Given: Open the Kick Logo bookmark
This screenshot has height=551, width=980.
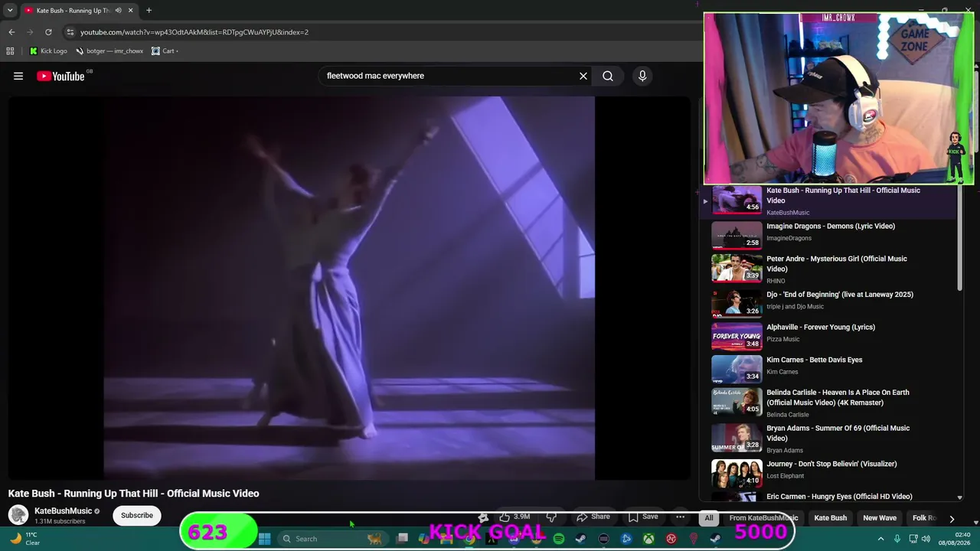Looking at the screenshot, I should (48, 51).
